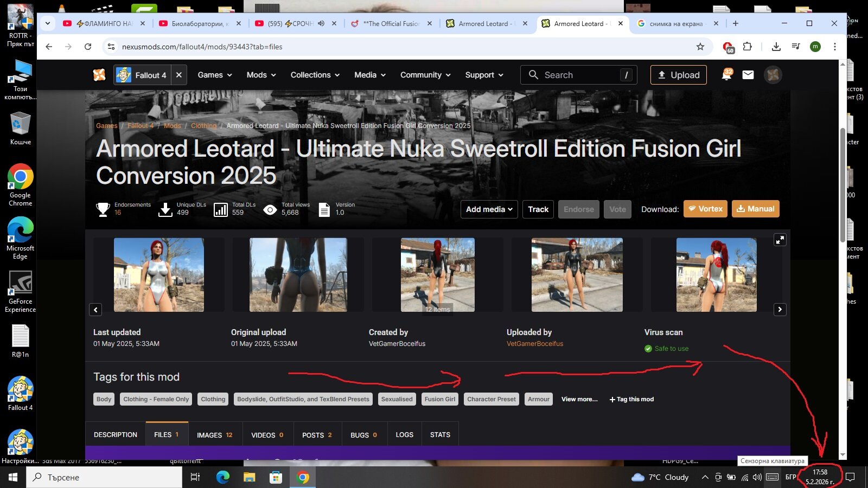Image resolution: width=868 pixels, height=488 pixels.
Task: Click the Windows taskbar search box
Action: pyautogui.click(x=104, y=477)
